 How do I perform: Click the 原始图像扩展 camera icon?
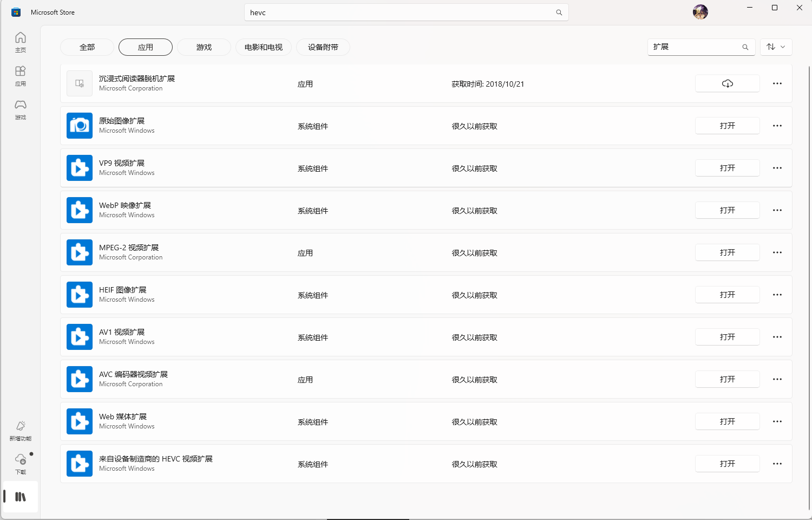pyautogui.click(x=80, y=126)
